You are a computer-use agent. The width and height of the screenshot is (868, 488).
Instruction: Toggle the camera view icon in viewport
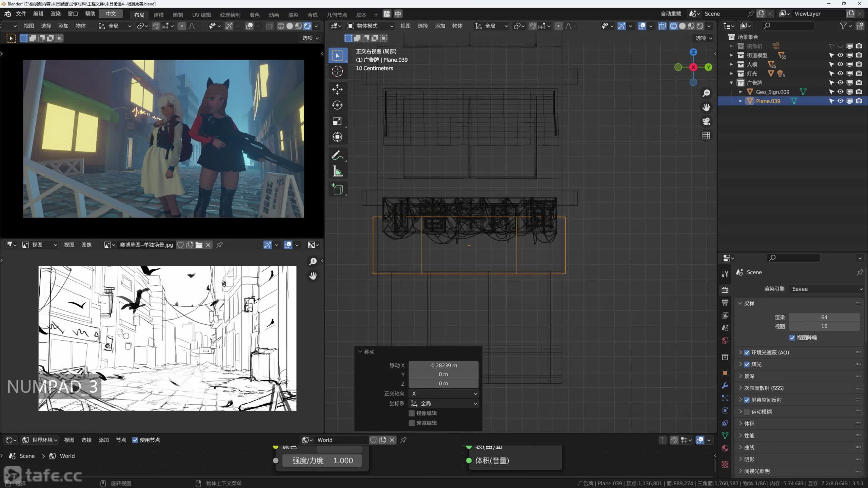(706, 121)
